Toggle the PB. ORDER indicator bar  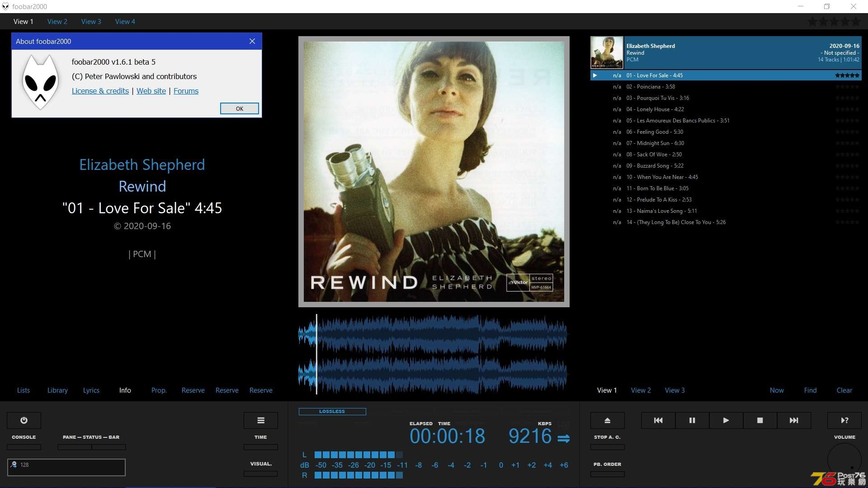click(608, 474)
